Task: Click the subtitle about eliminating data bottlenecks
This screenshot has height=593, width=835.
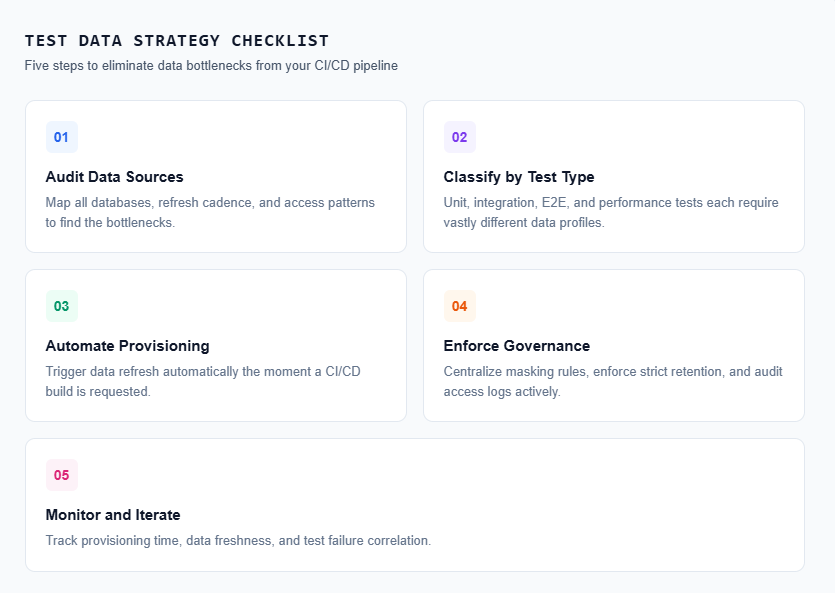Action: coord(211,65)
